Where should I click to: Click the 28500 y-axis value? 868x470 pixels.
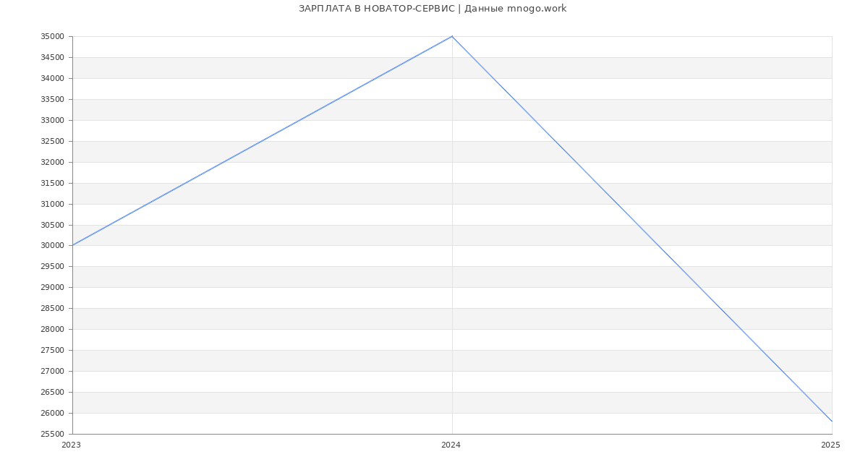click(x=52, y=308)
